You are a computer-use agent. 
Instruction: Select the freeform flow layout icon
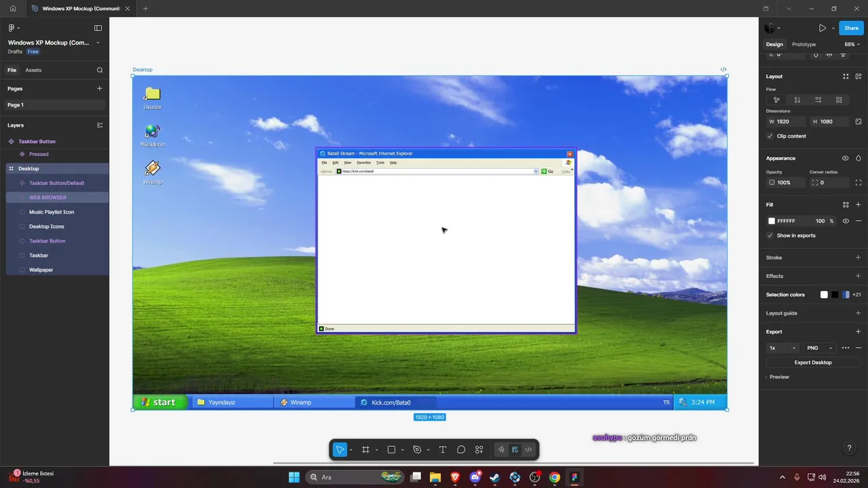(x=776, y=100)
